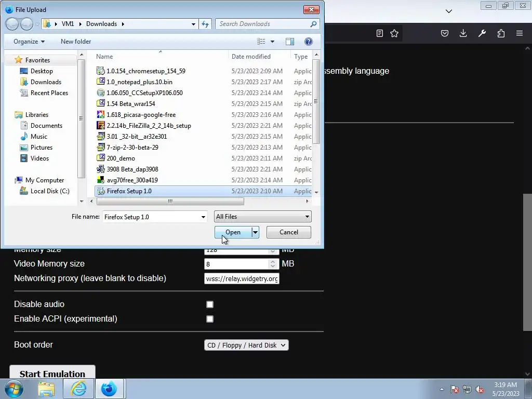Open Firefox reader view icon
The image size is (532, 399).
click(380, 33)
